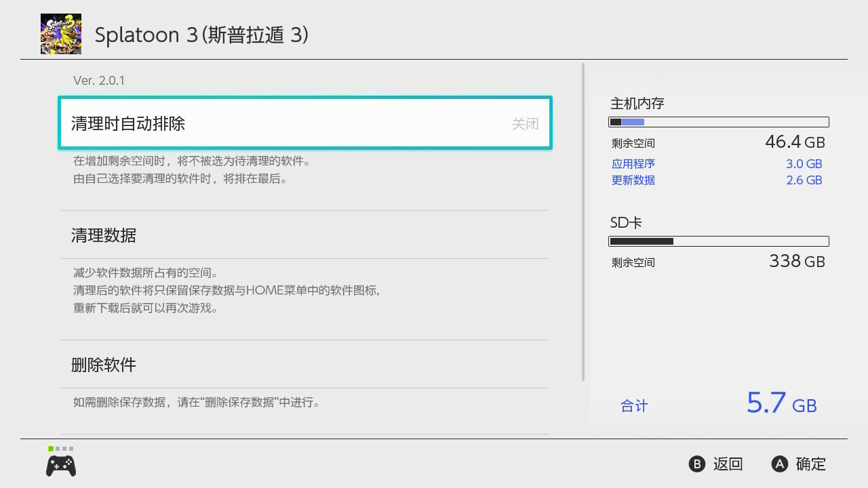The height and width of the screenshot is (488, 868).
Task: Click the 剩余空间 label under 主机内存
Action: click(633, 144)
